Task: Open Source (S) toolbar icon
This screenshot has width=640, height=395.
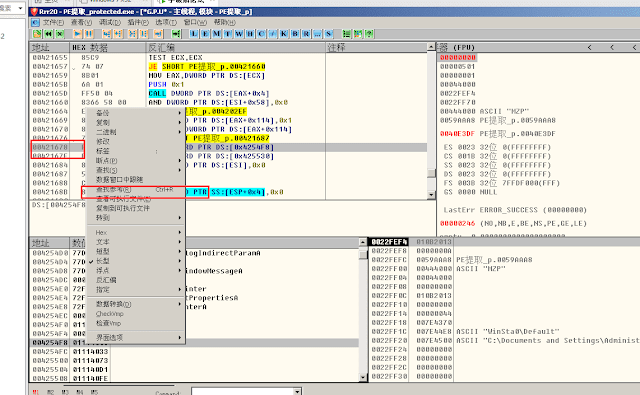Action: (329, 34)
